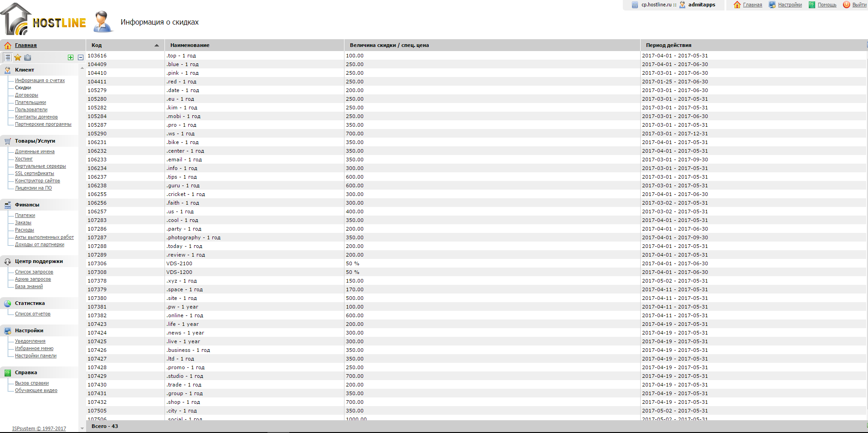868x433 pixels.
Task: Open Настройки link in top bar
Action: [790, 5]
